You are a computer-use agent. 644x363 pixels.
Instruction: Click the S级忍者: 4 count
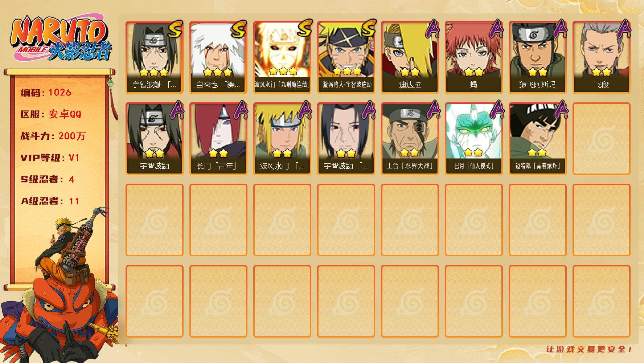[47, 179]
